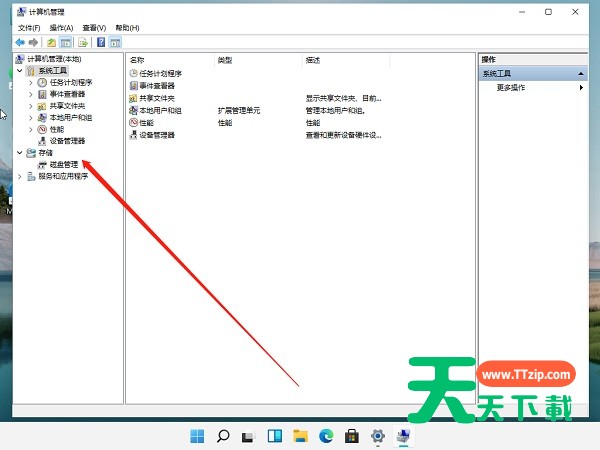This screenshot has height=450, width=600.
Task: Collapse the 存储 tree node
Action: 20,153
